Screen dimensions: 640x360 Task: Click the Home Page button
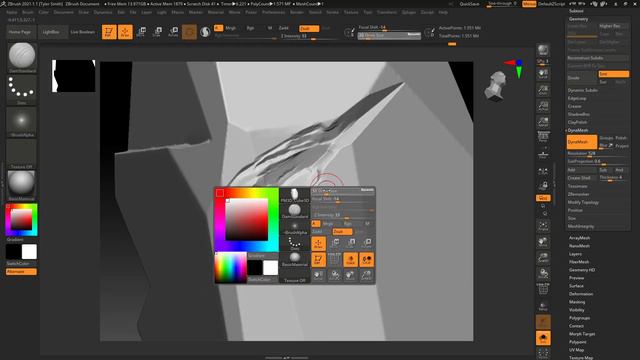[x=20, y=32]
